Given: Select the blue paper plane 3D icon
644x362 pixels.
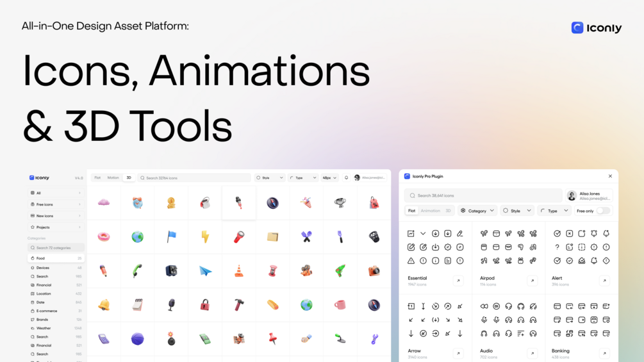Looking at the screenshot, I should (x=205, y=271).
